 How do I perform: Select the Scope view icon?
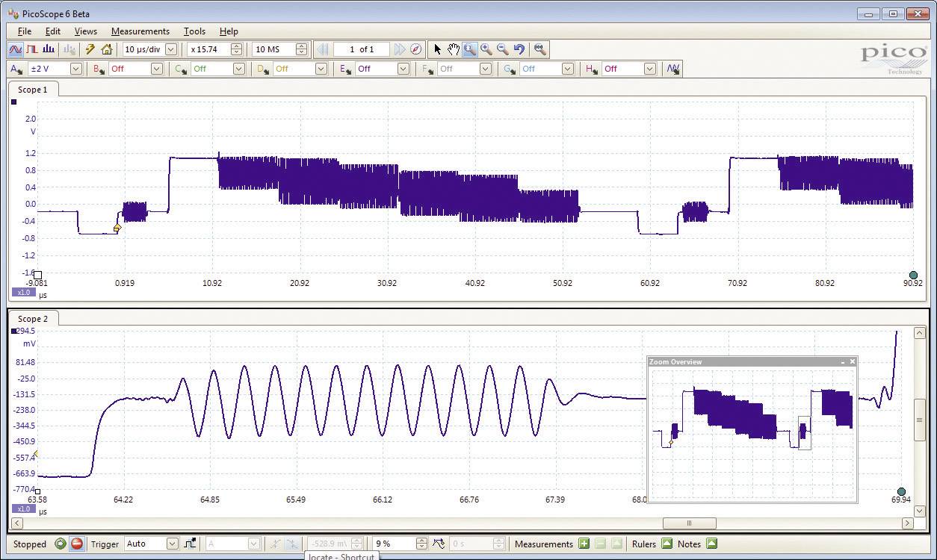15,49
